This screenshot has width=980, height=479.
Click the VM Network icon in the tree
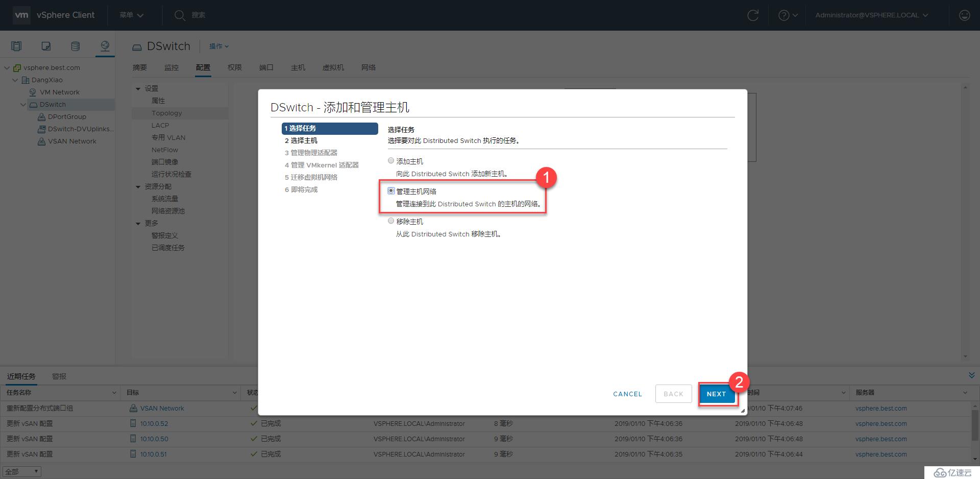click(33, 92)
